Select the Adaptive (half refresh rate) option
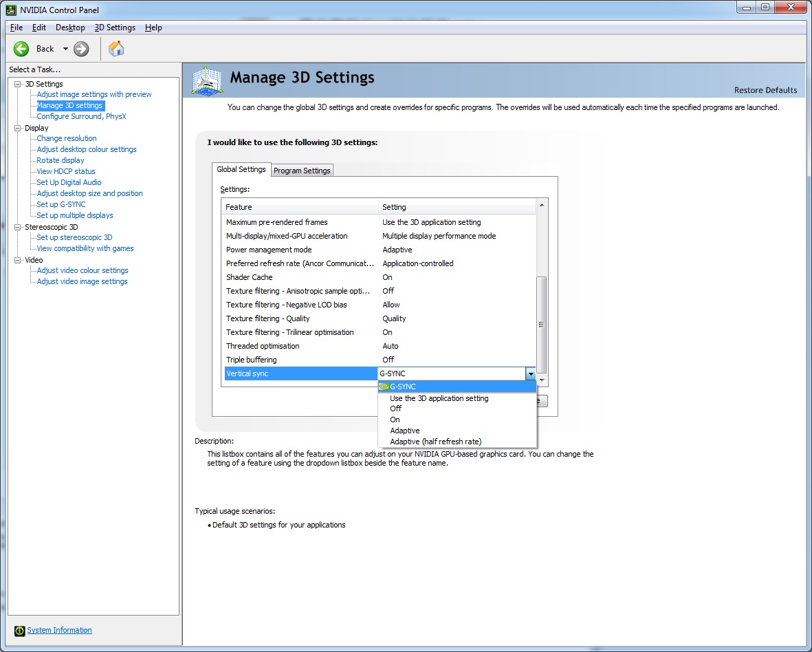This screenshot has width=812, height=652. click(435, 442)
